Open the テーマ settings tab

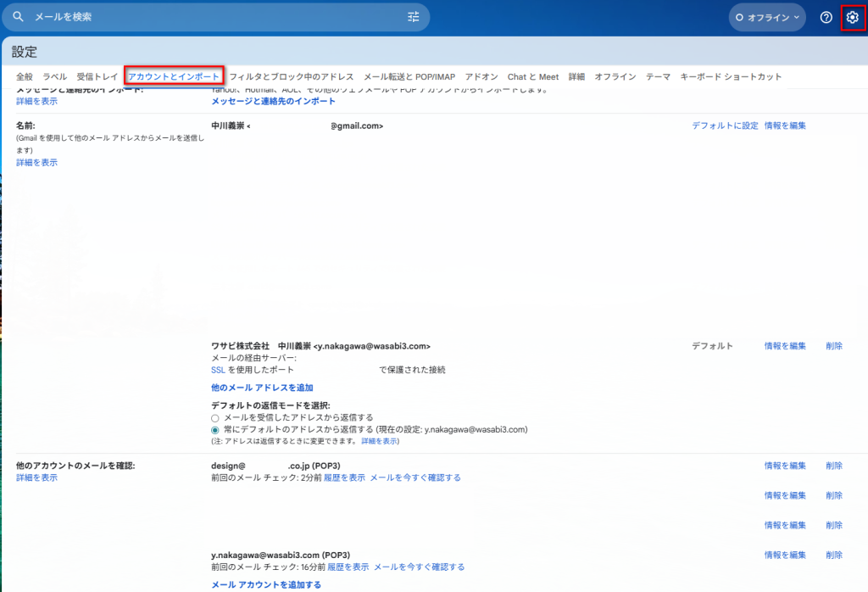658,76
